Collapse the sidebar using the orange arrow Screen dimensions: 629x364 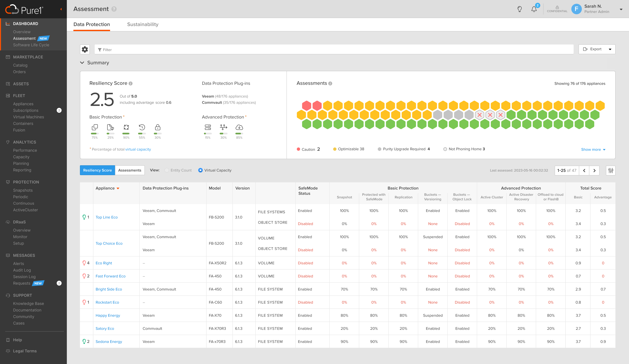point(61,9)
